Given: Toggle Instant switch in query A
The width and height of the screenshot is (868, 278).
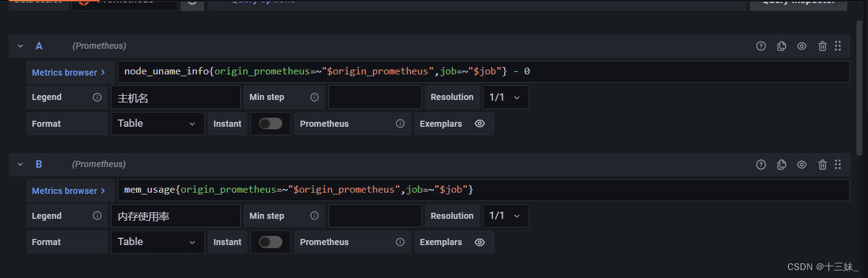Looking at the screenshot, I should (x=271, y=124).
